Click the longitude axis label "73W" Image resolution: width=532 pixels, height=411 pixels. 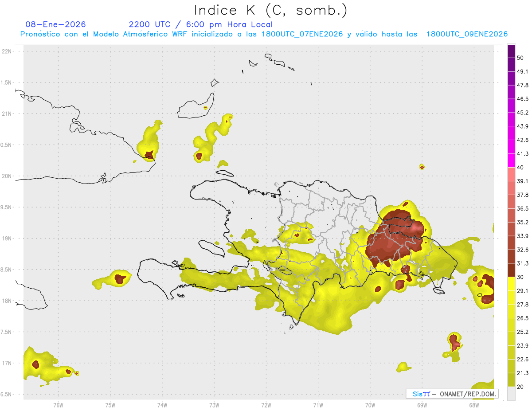[x=214, y=404]
